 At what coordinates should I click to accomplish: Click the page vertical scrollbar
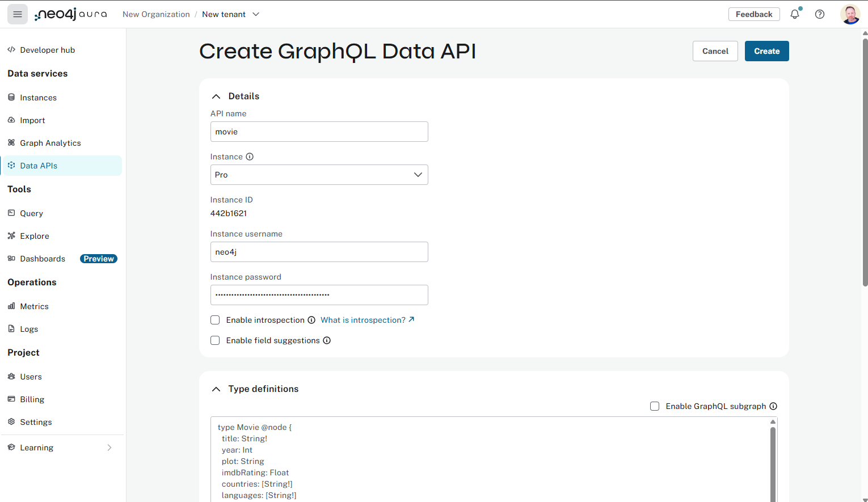(x=865, y=162)
